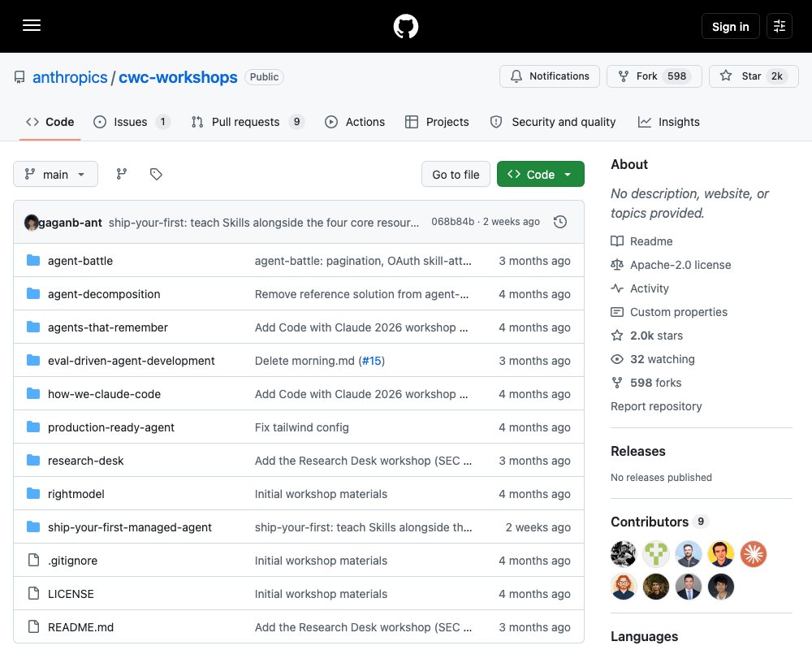
Task: Click the agent-battle folder icon
Action: click(x=33, y=260)
